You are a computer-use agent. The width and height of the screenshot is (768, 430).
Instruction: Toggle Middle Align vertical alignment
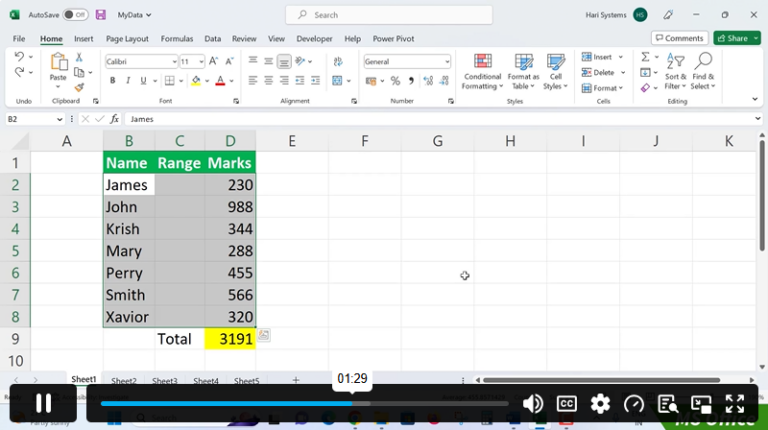tap(268, 61)
